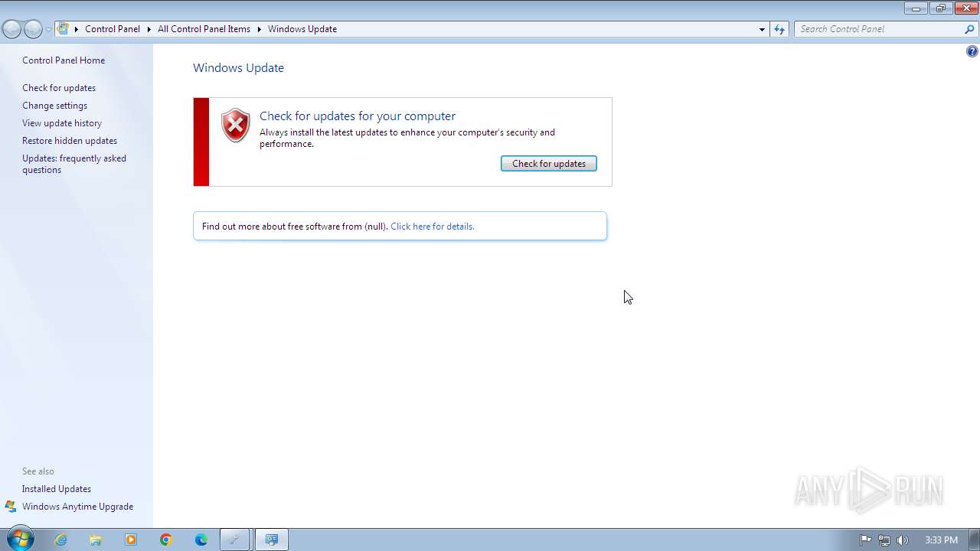The width and height of the screenshot is (980, 551).
Task: Open View update history
Action: coord(62,123)
